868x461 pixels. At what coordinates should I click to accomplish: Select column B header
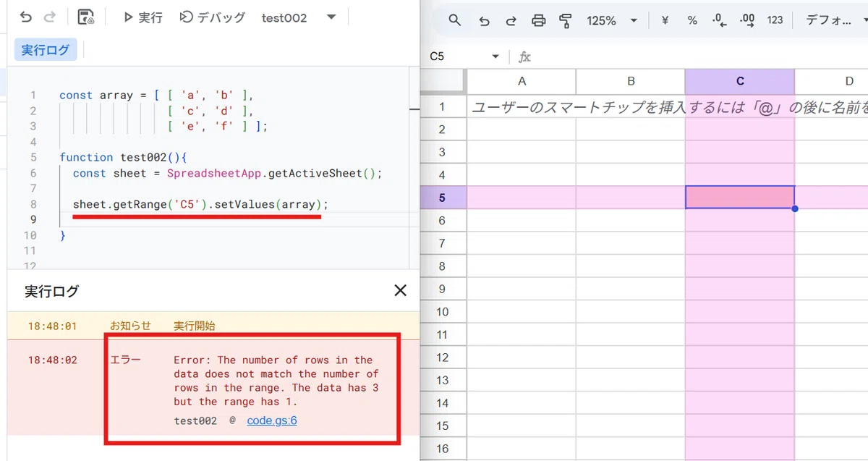click(x=631, y=81)
